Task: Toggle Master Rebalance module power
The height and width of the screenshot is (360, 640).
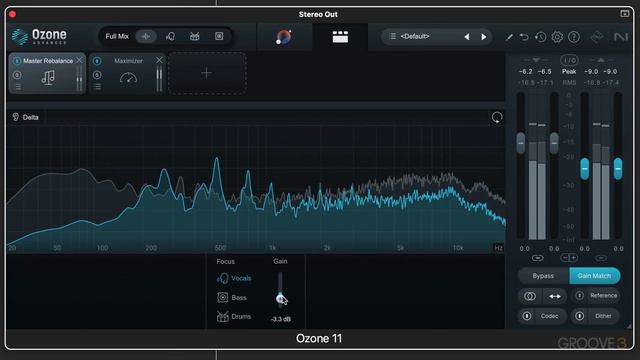Action: 17,61
